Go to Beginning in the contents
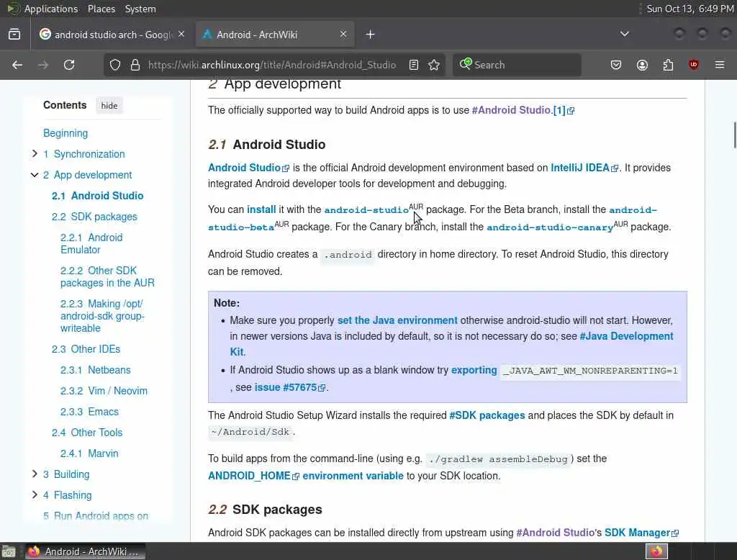 pyautogui.click(x=65, y=133)
